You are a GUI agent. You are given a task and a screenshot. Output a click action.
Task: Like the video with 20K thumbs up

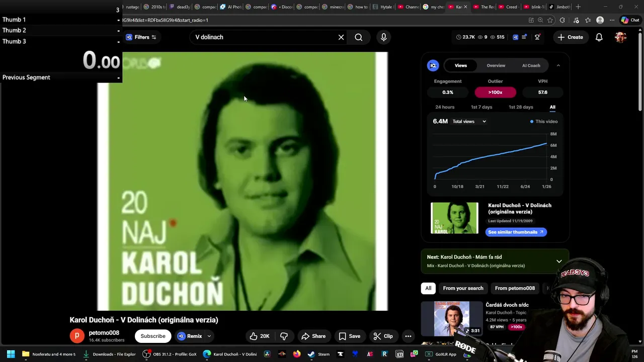tap(260, 336)
